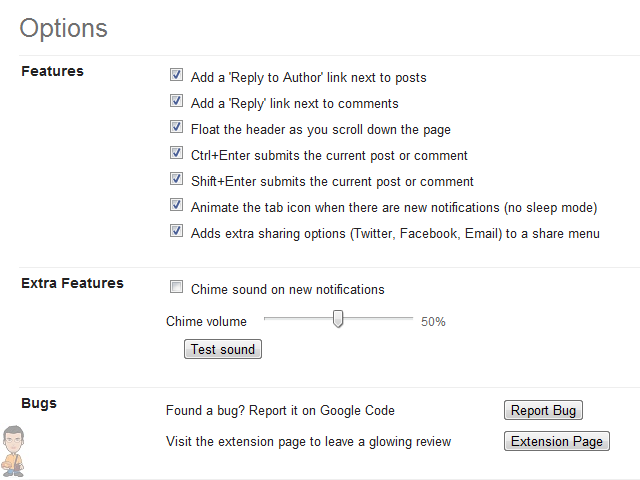Click the 'Chime sound on new notifications' label

click(288, 289)
